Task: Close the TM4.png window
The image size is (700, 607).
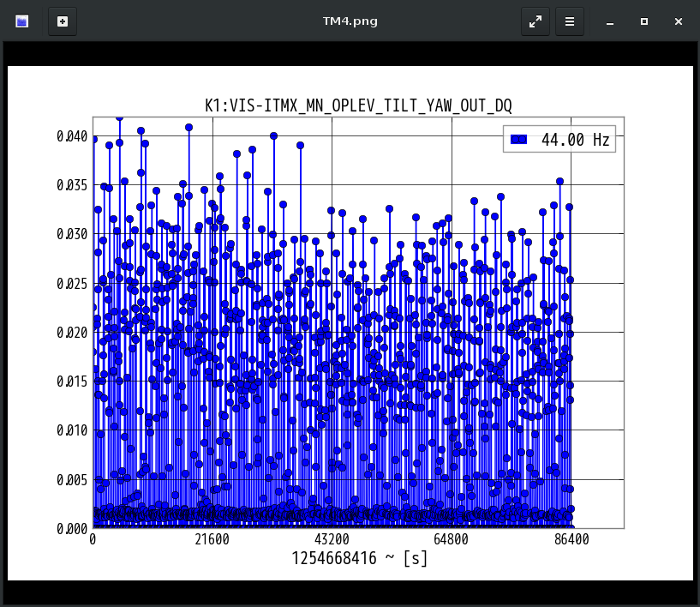Action: pos(678,21)
